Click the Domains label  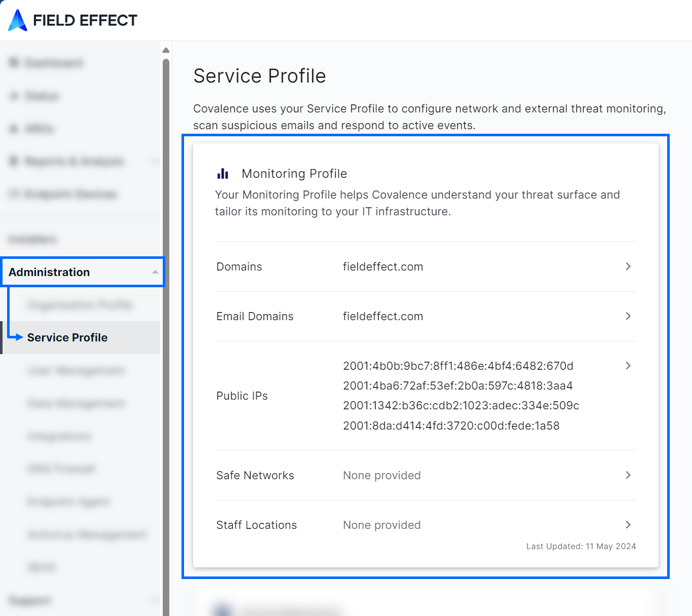(239, 266)
